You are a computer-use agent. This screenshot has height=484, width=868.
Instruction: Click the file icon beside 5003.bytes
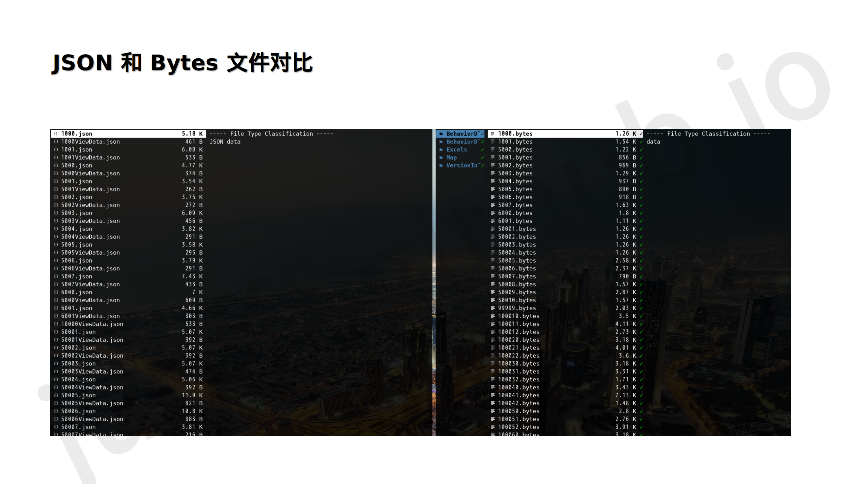pos(493,173)
